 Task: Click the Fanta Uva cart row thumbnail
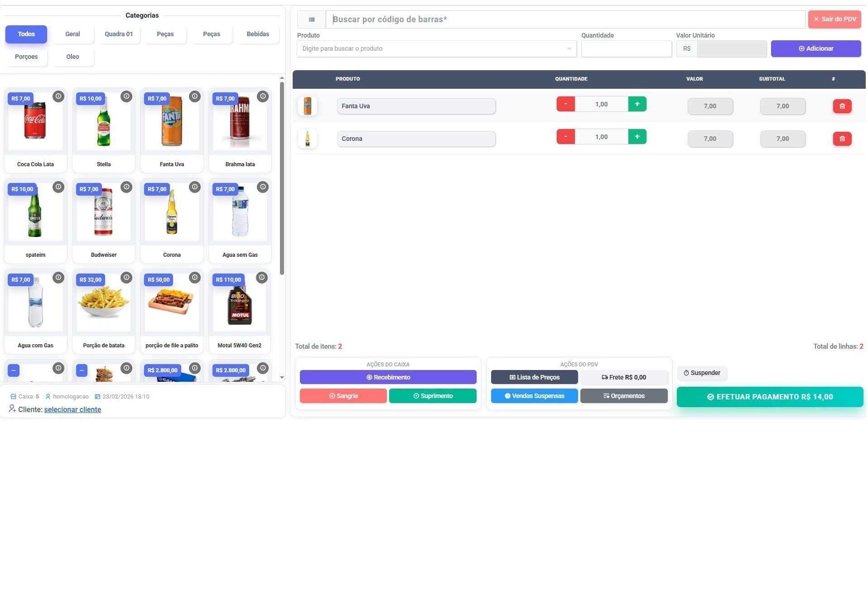pos(307,106)
